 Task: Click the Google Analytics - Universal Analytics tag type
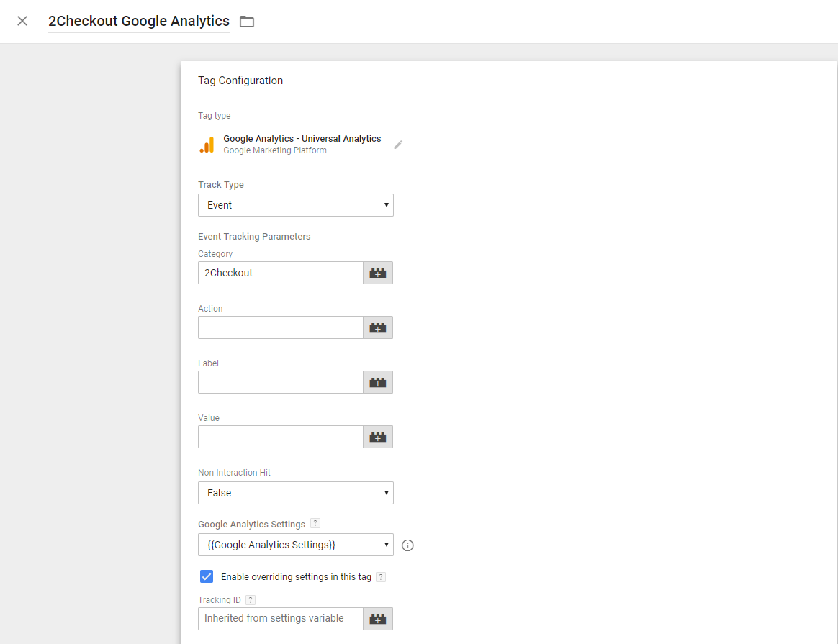click(x=302, y=139)
